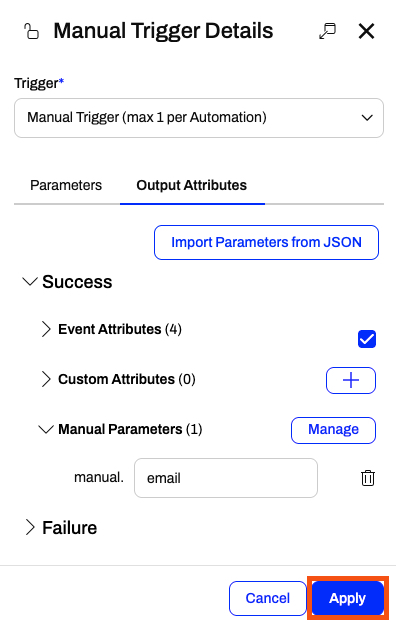Click the Cancel button
Image resolution: width=396 pixels, height=624 pixels.
[268, 598]
